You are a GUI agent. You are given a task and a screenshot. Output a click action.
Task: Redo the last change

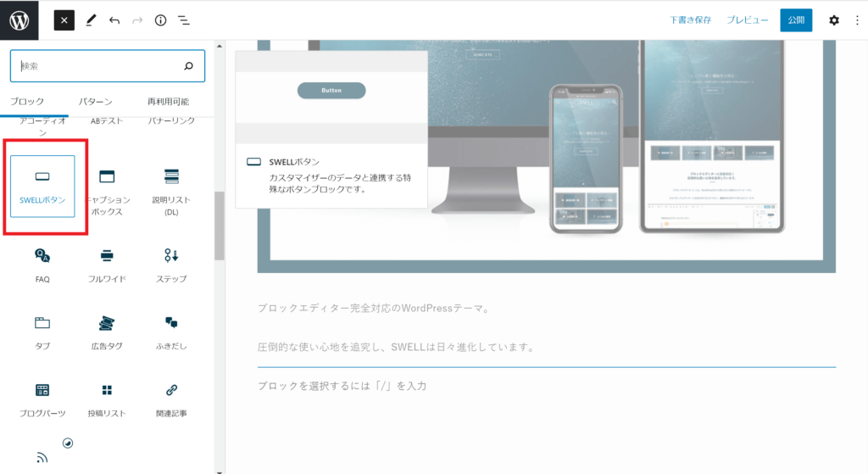coord(137,20)
